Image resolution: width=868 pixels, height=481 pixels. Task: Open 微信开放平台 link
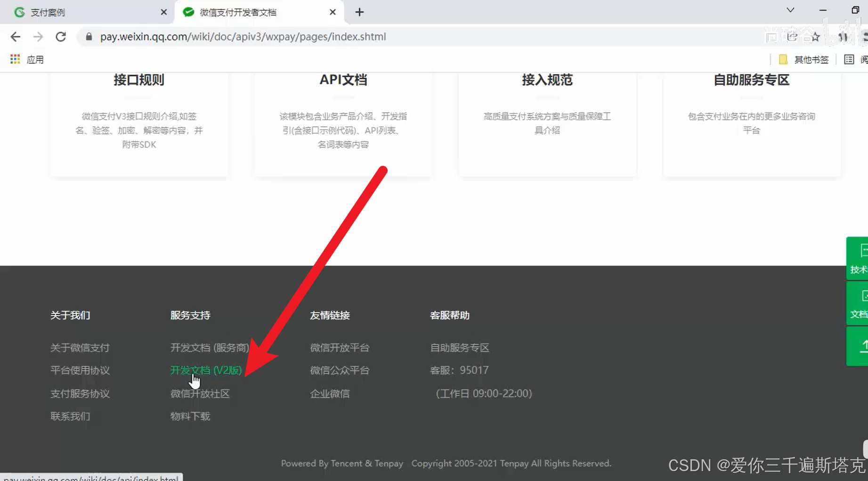point(340,348)
